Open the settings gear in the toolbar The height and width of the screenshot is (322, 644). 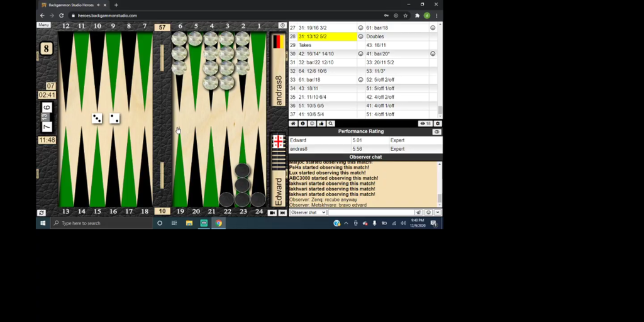(x=438, y=124)
